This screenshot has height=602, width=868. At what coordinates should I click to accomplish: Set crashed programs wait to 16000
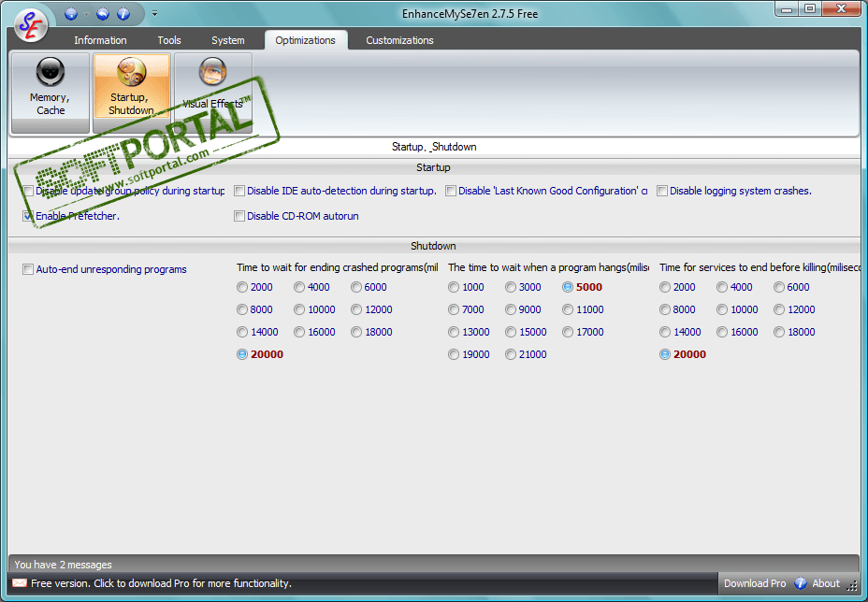pos(314,332)
